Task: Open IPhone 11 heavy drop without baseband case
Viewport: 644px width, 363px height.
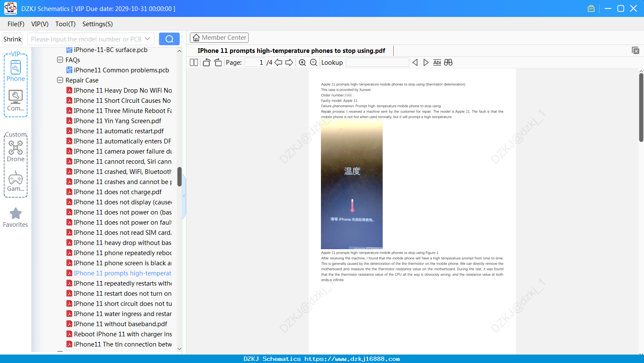Action: coord(119,243)
